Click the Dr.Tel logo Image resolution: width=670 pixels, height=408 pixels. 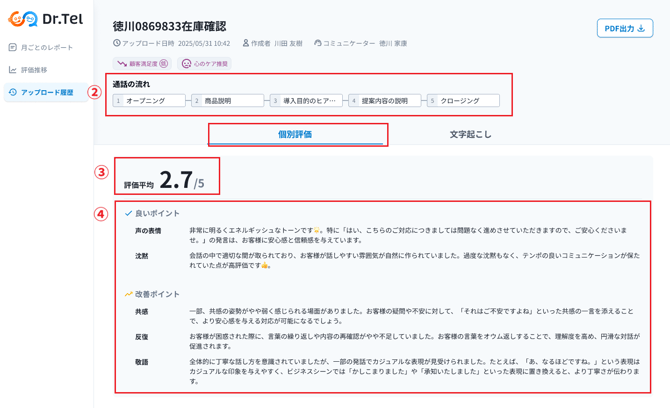[46, 19]
